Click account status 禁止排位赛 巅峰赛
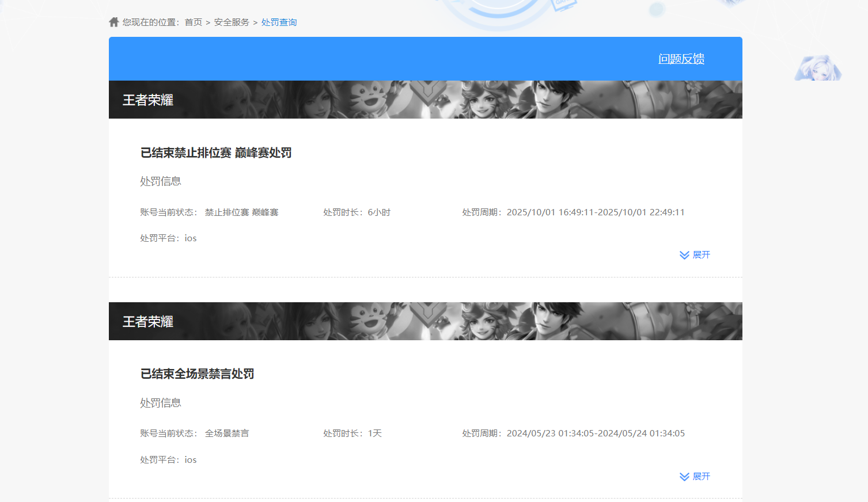Screen dimensions: 868x502 coord(241,212)
